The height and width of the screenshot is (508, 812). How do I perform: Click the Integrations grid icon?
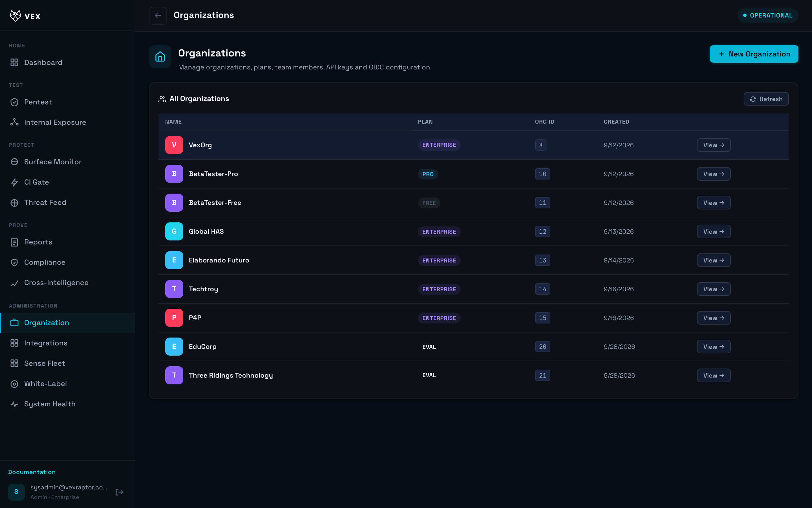pos(14,343)
